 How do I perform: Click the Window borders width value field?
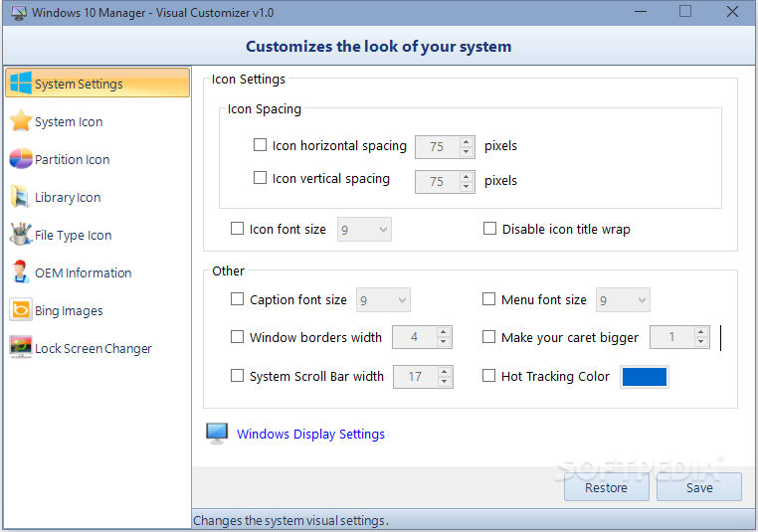pos(415,337)
